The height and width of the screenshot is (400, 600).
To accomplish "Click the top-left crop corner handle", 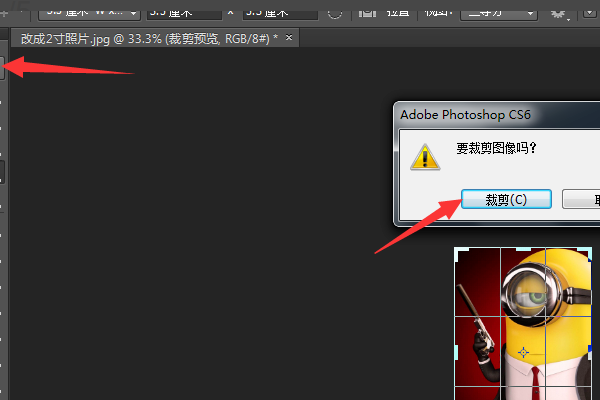I will (x=457, y=251).
